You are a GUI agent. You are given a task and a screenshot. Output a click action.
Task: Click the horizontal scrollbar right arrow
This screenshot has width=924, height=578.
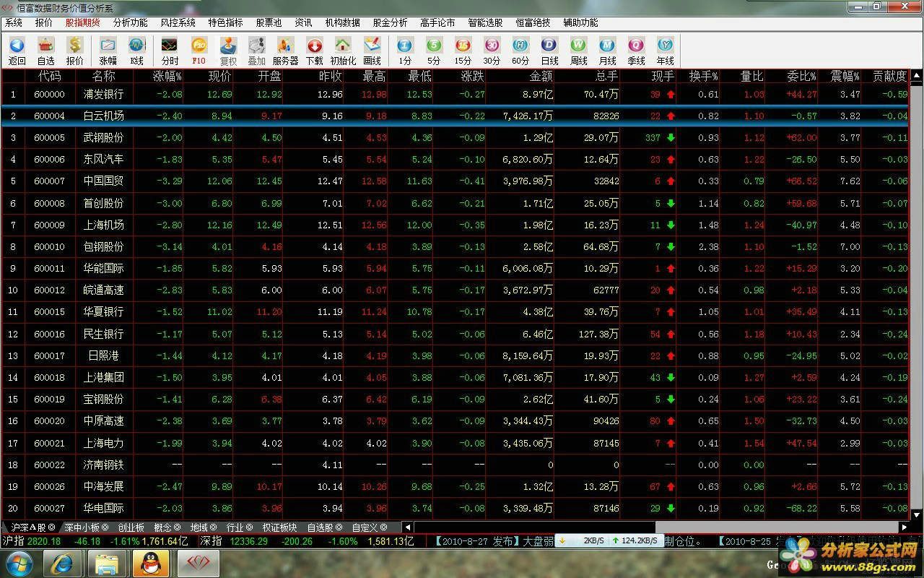[905, 527]
